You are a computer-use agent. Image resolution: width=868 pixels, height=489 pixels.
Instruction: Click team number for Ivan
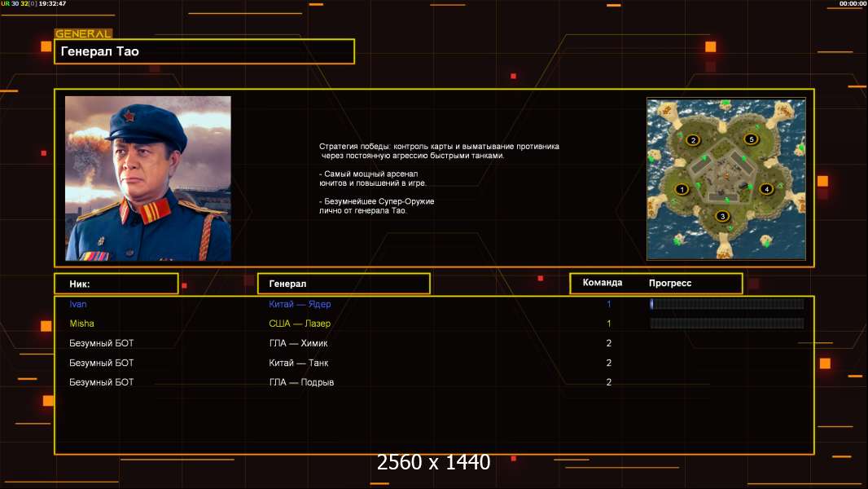coord(609,304)
